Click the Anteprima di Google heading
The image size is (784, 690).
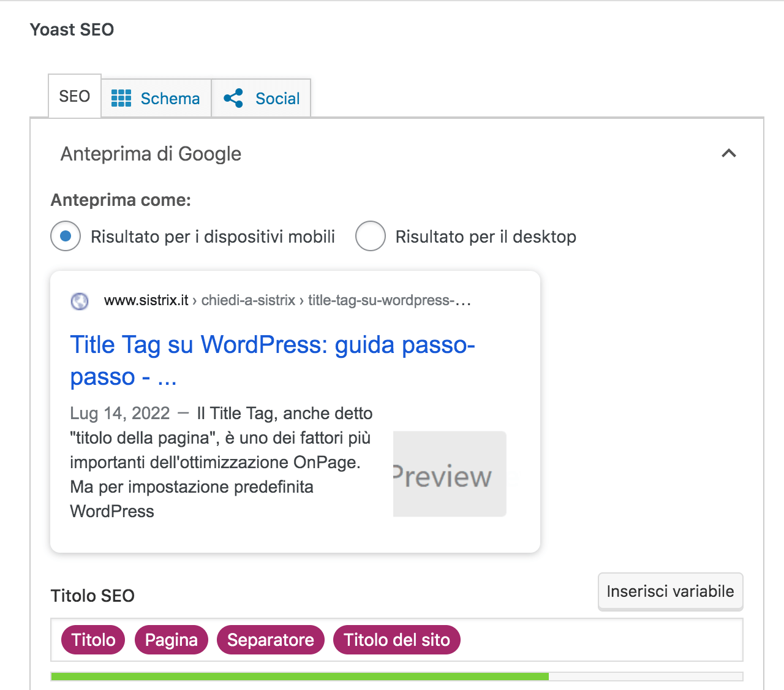151,154
